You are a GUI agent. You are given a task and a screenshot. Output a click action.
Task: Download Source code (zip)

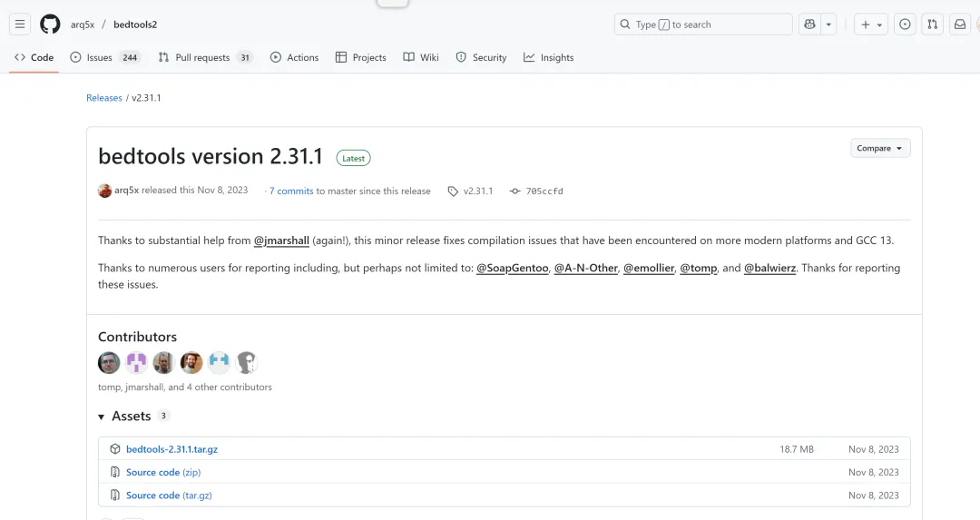[163, 473]
